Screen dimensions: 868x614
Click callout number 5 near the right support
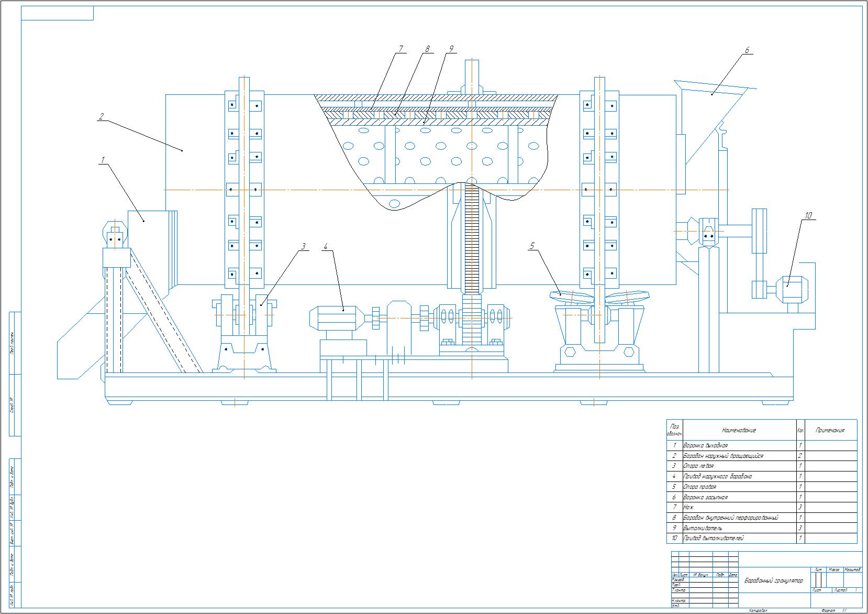(x=532, y=245)
